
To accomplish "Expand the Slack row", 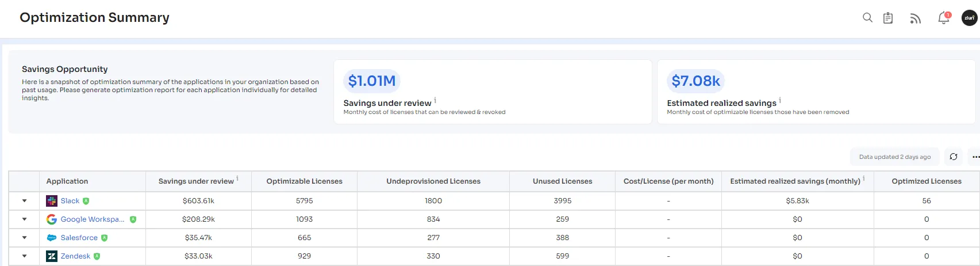I will click(x=24, y=201).
